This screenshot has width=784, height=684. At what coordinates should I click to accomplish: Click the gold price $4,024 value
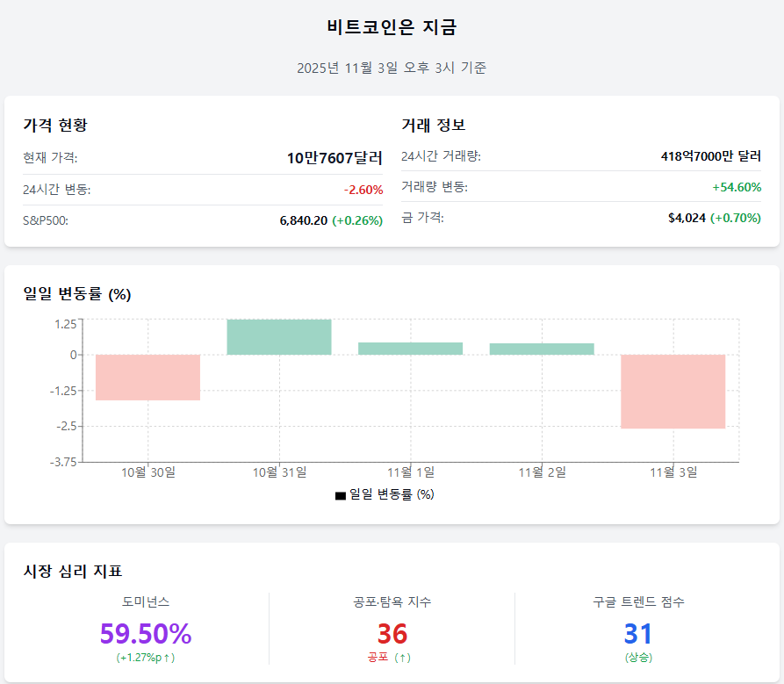pyautogui.click(x=687, y=218)
